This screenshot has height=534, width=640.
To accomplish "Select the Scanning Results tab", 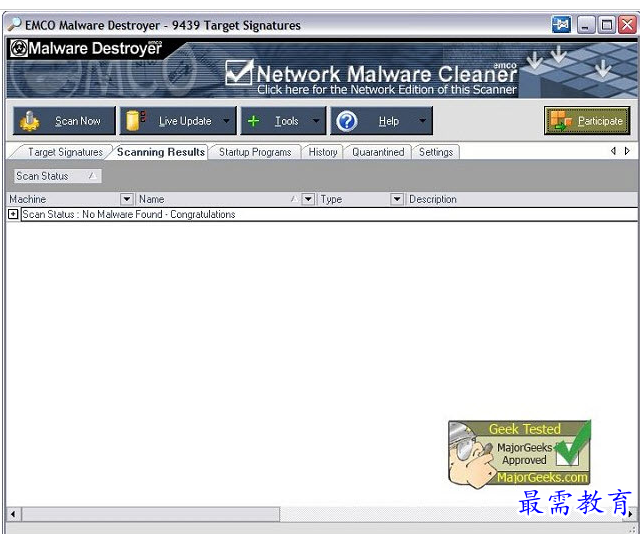I will coord(161,152).
